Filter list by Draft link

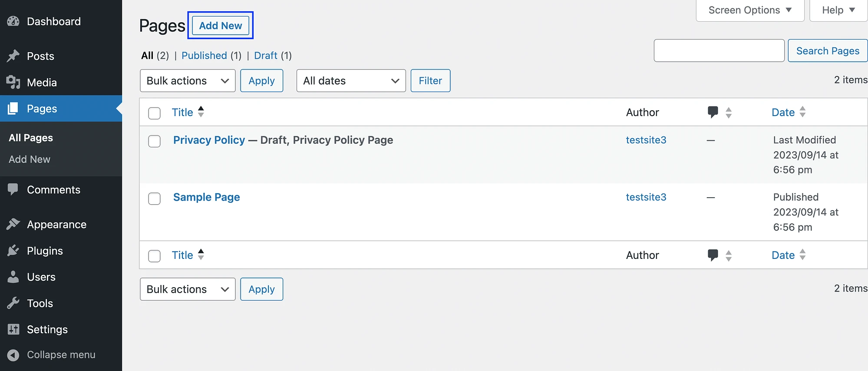[x=266, y=56]
